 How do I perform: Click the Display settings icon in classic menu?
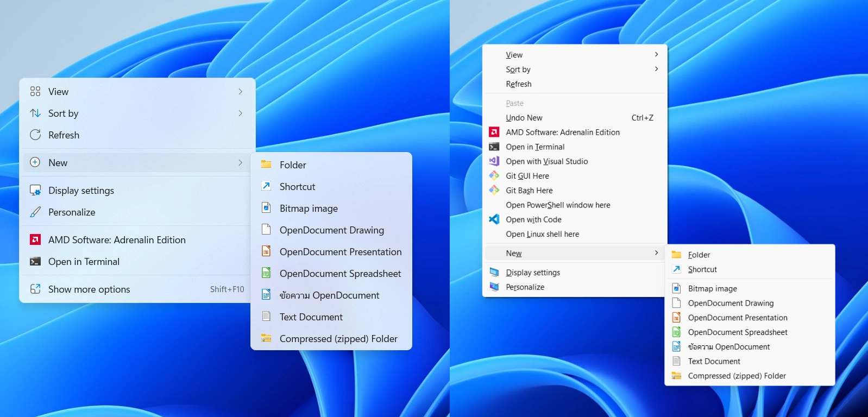pos(494,272)
